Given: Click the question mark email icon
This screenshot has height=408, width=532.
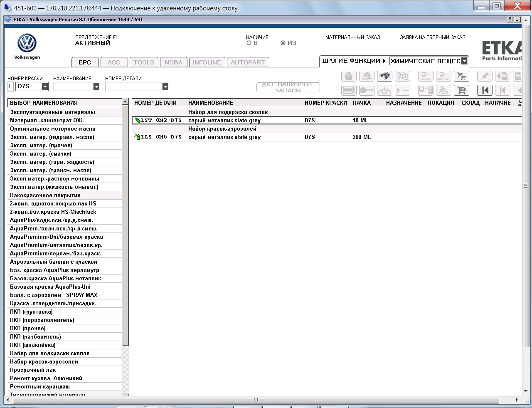Looking at the screenshot, I should [402, 76].
